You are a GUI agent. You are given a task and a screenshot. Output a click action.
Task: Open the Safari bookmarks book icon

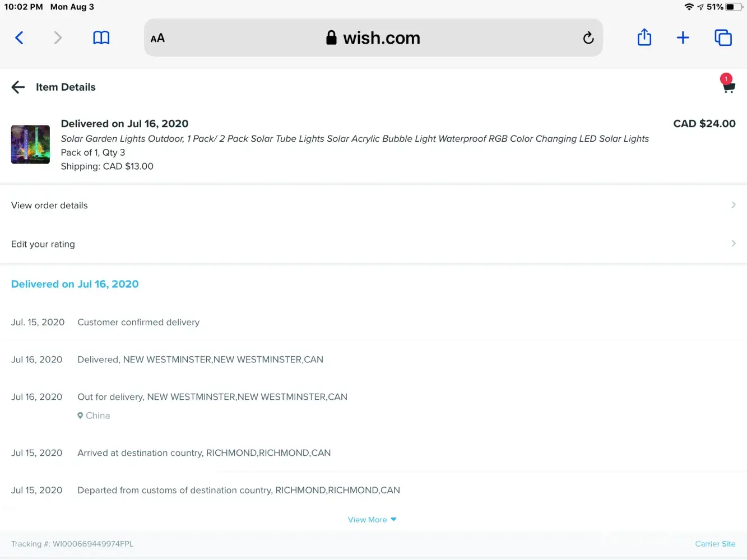tap(101, 38)
